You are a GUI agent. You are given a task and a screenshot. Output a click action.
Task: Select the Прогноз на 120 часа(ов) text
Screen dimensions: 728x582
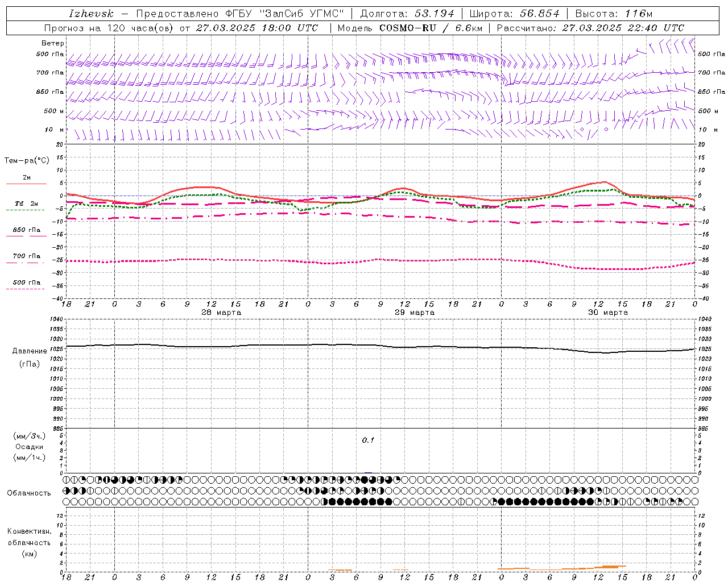[108, 28]
